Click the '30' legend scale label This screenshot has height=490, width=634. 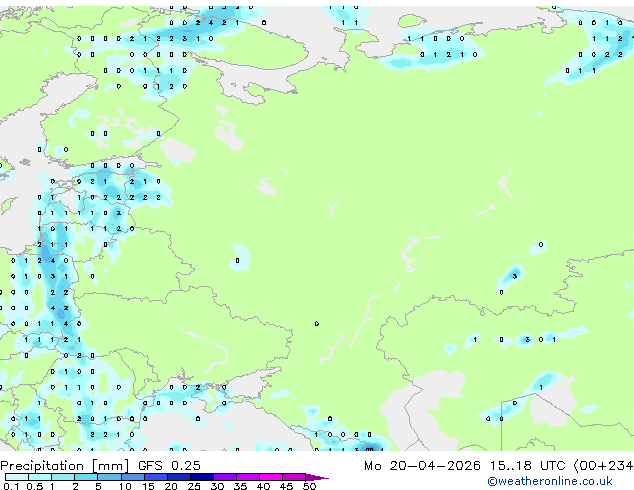click(x=217, y=486)
